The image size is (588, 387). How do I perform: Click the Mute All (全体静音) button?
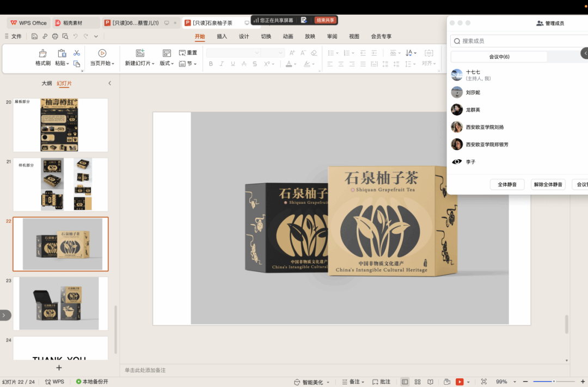pos(507,185)
